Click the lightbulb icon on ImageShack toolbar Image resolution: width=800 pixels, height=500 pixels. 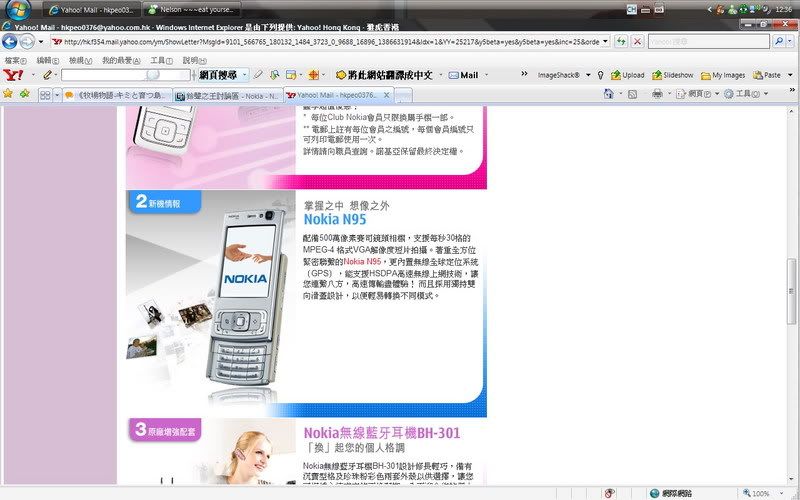point(601,75)
